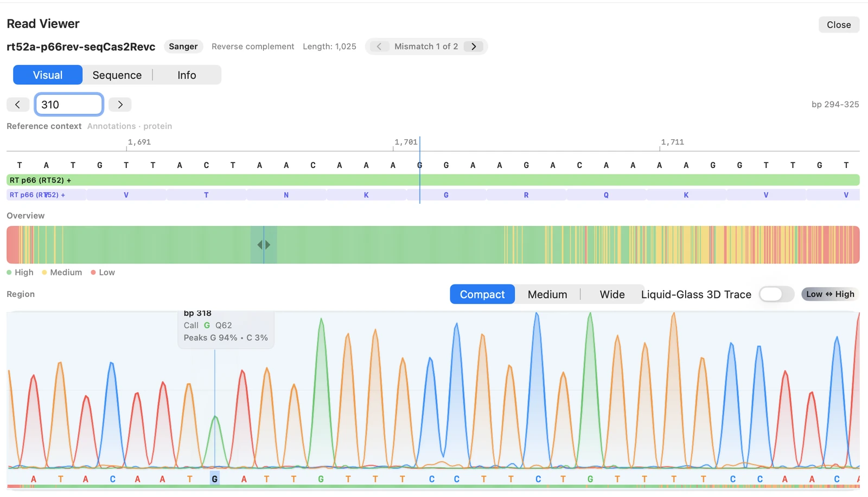
Task: Select Compact trace width
Action: (x=482, y=294)
